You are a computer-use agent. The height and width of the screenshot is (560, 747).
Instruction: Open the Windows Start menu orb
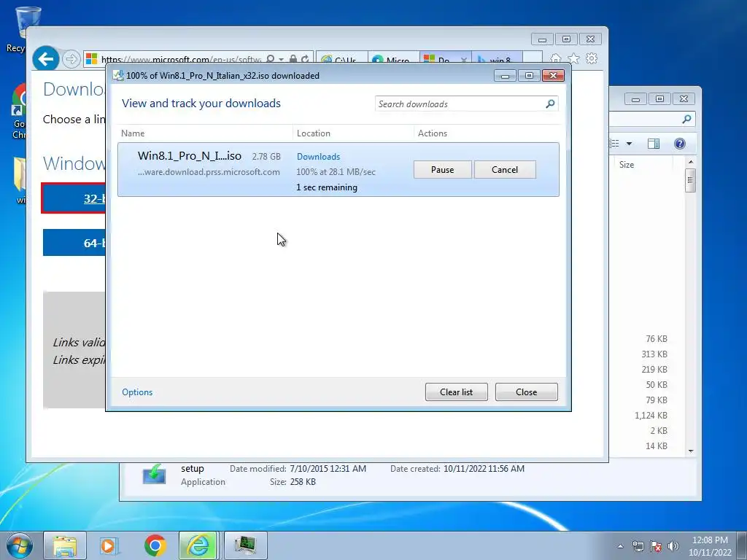click(20, 545)
